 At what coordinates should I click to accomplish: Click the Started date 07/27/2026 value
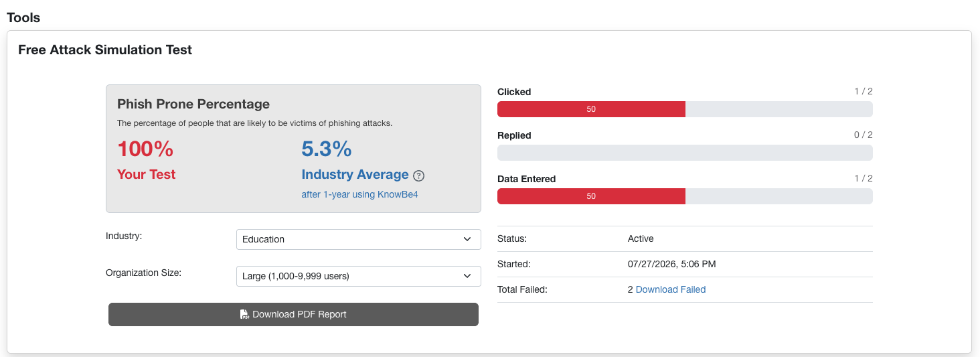(x=672, y=264)
